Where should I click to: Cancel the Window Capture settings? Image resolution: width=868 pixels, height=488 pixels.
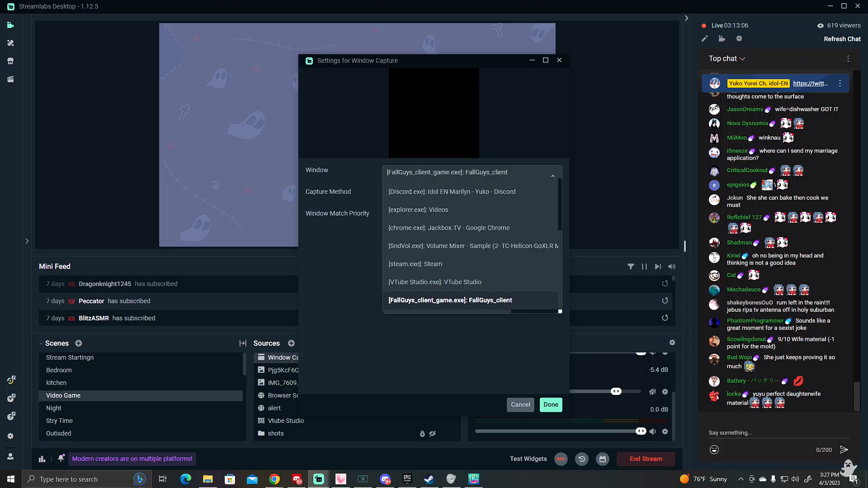[x=520, y=405]
